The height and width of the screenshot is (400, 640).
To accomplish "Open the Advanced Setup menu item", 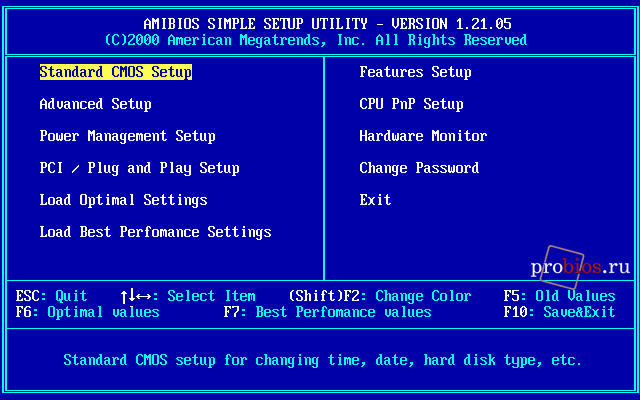I will point(96,104).
